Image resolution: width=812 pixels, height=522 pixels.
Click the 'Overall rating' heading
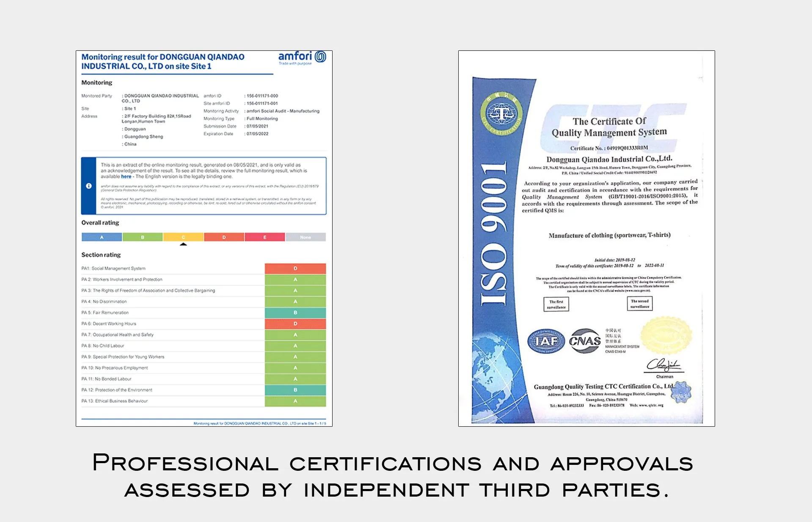100,223
